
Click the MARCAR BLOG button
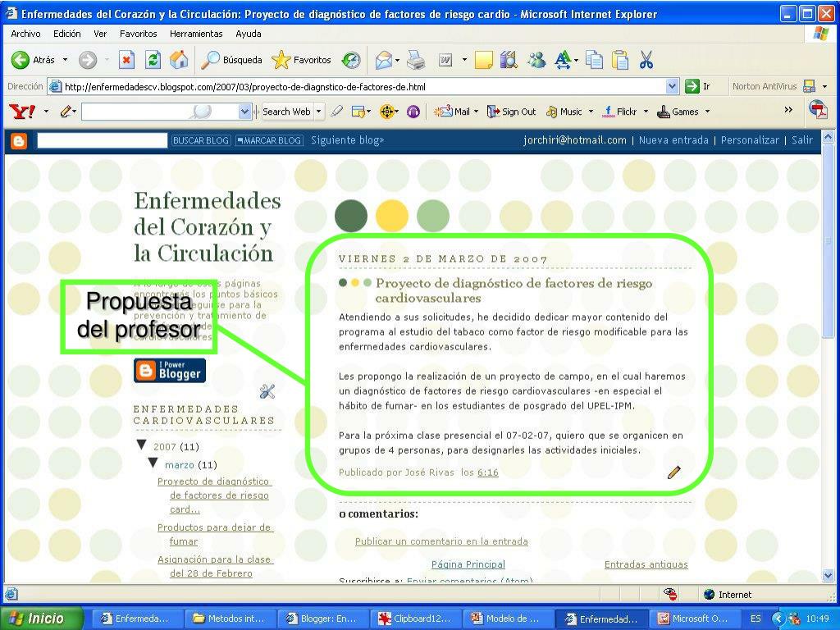coord(269,140)
